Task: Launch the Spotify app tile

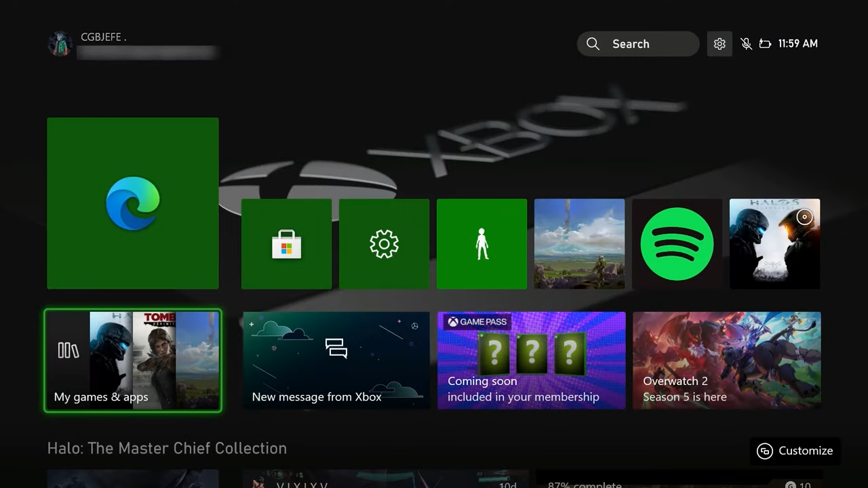Action: click(x=677, y=244)
